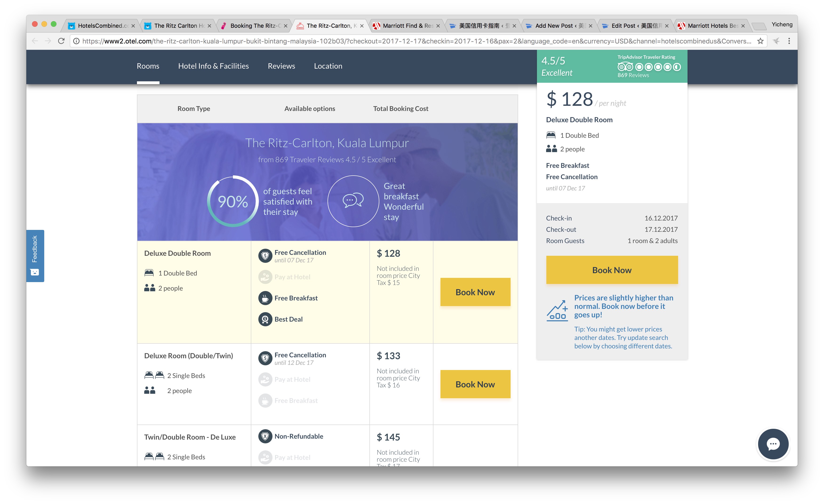Click the 90% guest satisfaction circle
The image size is (824, 504).
coord(233,201)
